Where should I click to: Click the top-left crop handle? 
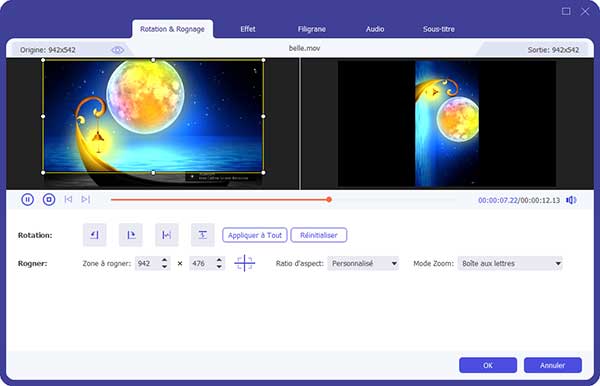point(43,60)
